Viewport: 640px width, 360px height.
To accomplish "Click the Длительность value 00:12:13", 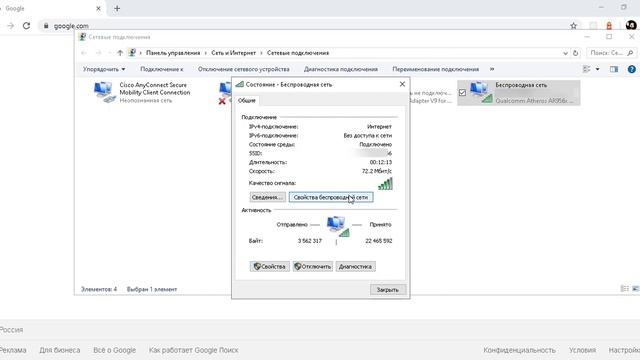I will [380, 162].
